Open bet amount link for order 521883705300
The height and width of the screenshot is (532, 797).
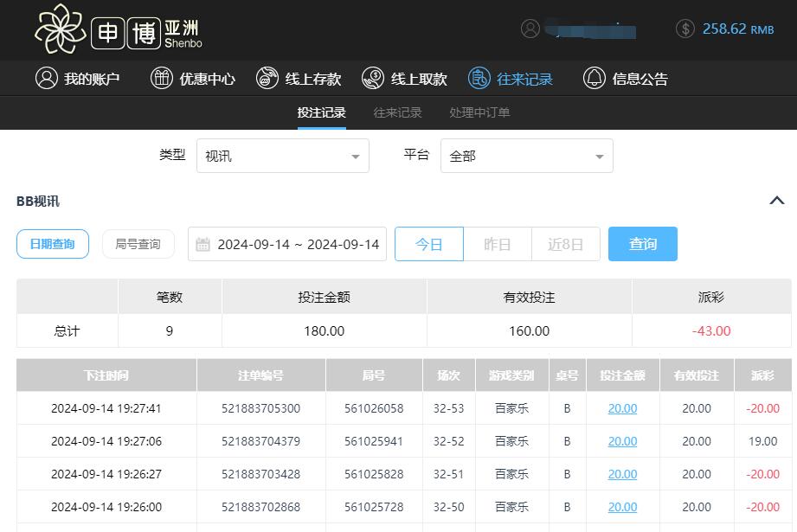click(622, 408)
